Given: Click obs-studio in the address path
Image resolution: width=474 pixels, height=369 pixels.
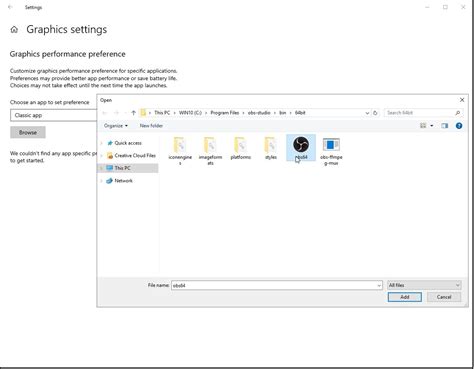Looking at the screenshot, I should pyautogui.click(x=259, y=113).
